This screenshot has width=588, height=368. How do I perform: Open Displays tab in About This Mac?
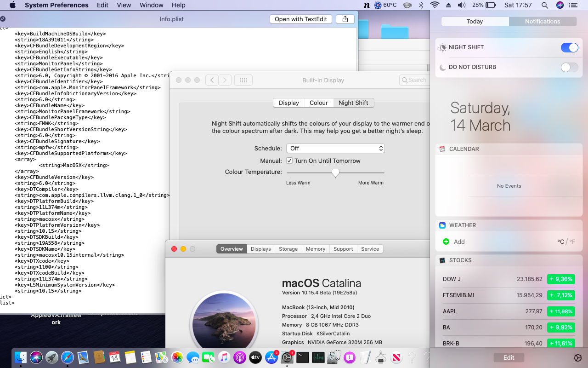[x=261, y=249]
